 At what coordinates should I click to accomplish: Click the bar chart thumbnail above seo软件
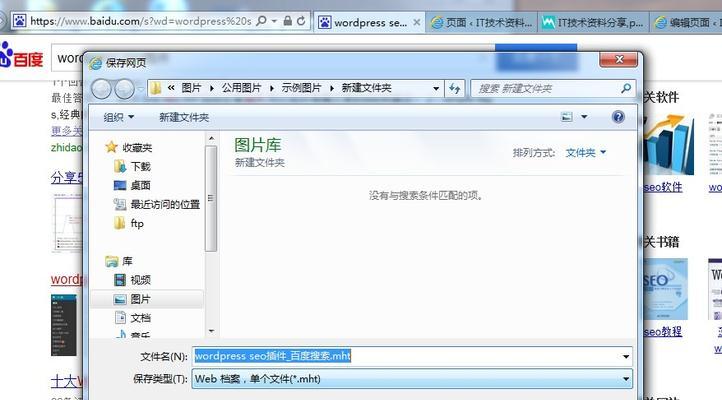coord(668,145)
